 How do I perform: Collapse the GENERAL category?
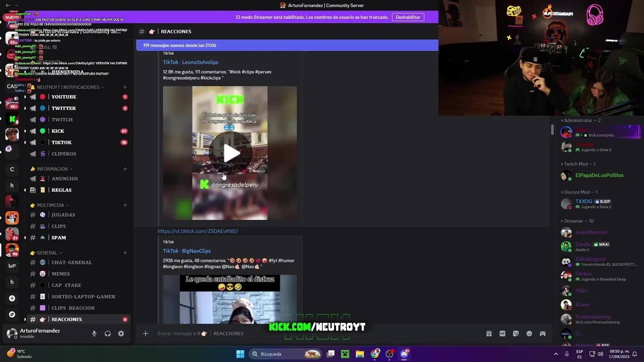pyautogui.click(x=46, y=253)
